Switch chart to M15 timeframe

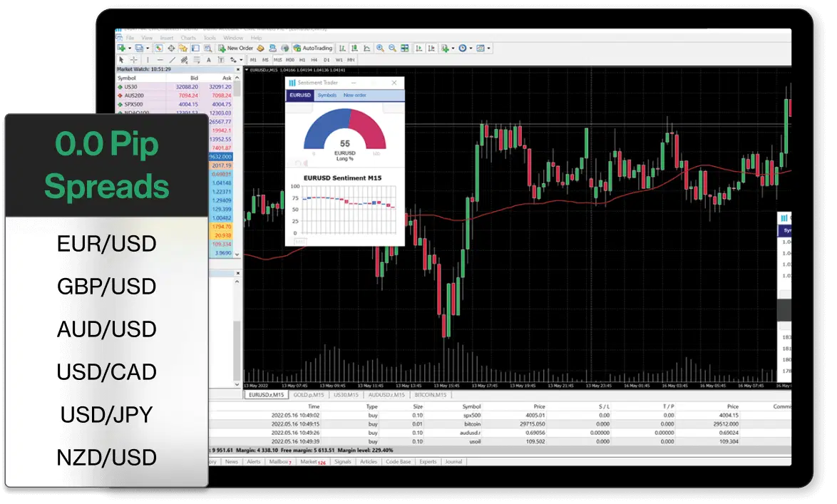[x=277, y=60]
